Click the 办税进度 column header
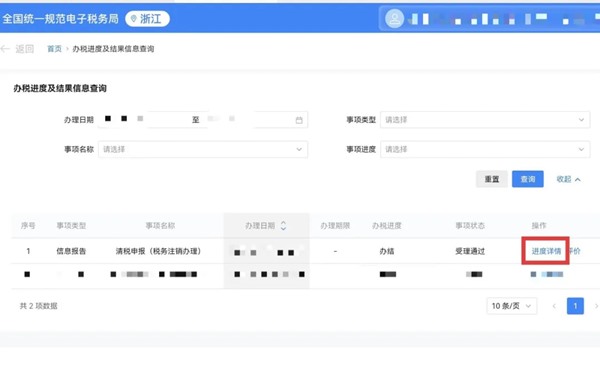 pos(386,225)
